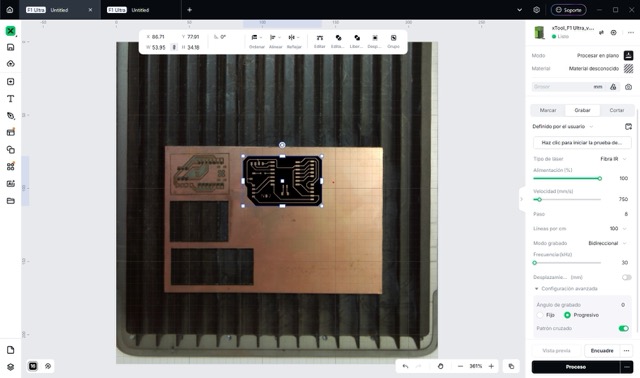Image resolution: width=640 pixels, height=378 pixels.
Task: Open the AI image tool
Action: pos(11,184)
